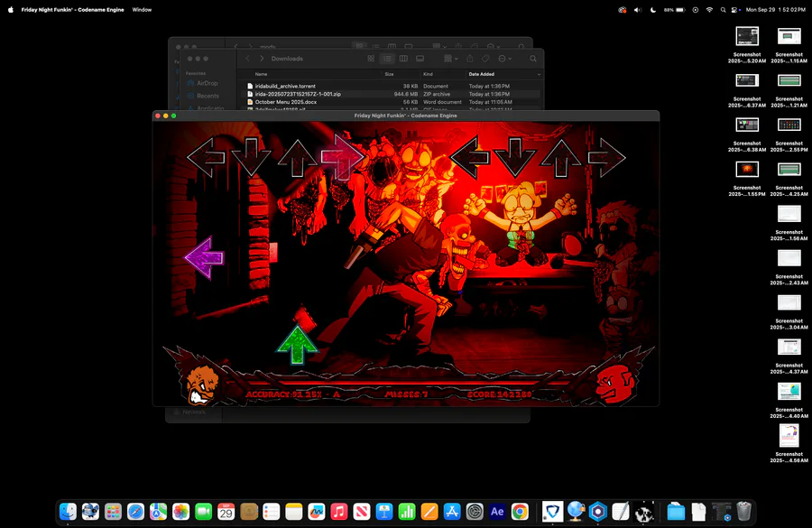
Task: Select Screenshot 2025-...4.56 AM desktop file
Action: [789, 444]
